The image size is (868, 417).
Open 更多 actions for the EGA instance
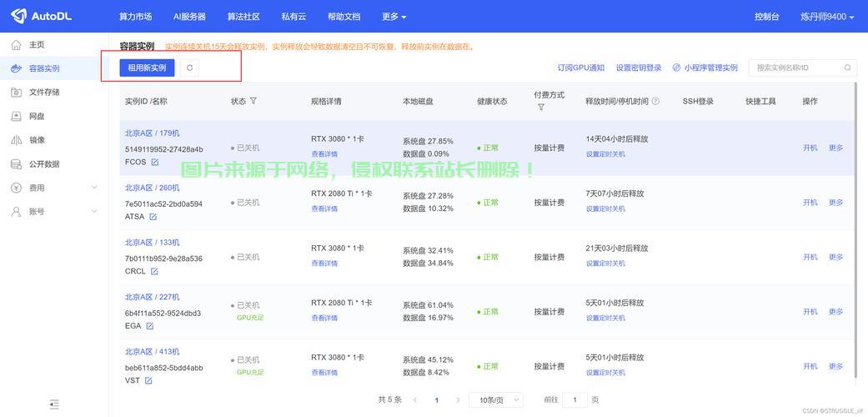(835, 312)
